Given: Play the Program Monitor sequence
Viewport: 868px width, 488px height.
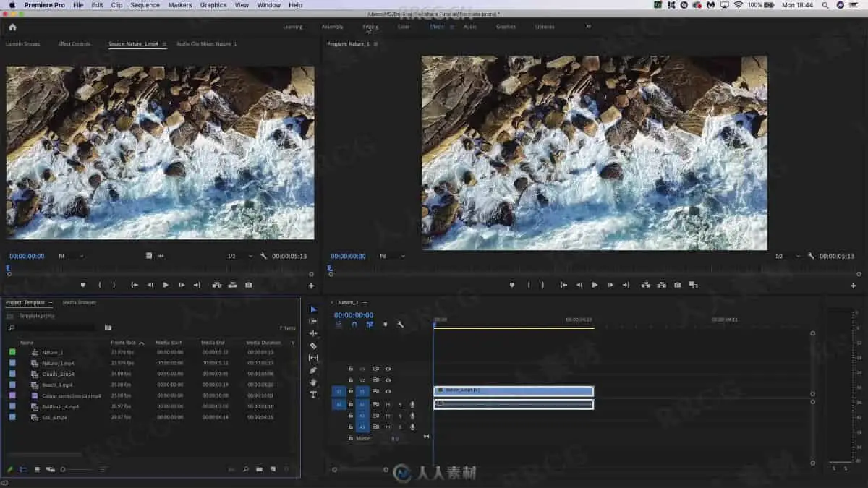Looking at the screenshot, I should pyautogui.click(x=595, y=285).
